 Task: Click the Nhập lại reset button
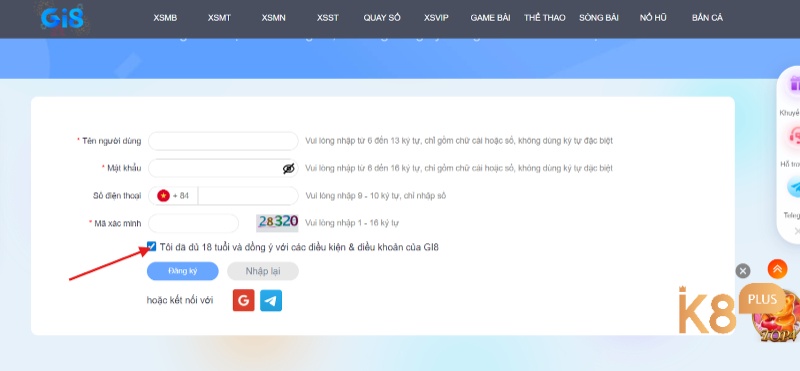click(x=263, y=271)
